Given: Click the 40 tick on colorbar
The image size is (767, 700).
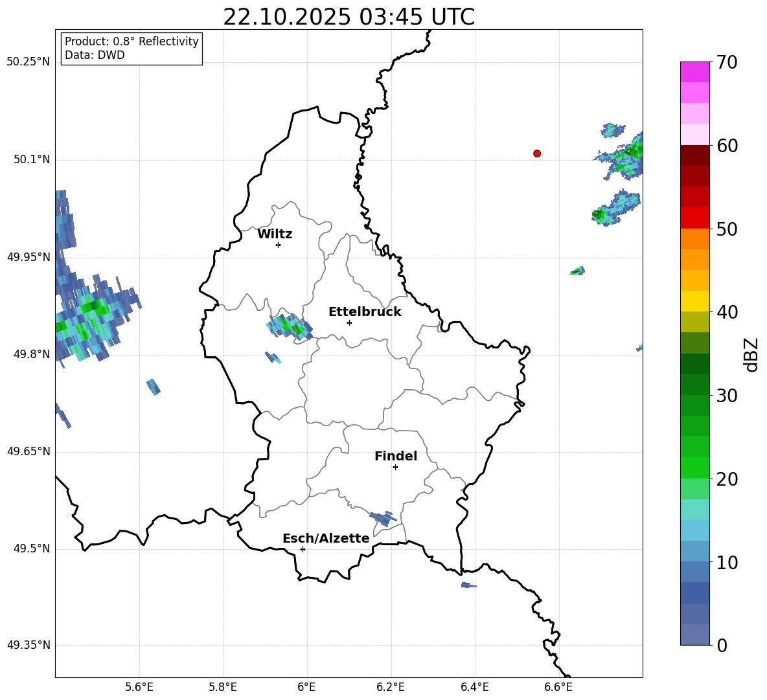Looking at the screenshot, I should pos(727,312).
